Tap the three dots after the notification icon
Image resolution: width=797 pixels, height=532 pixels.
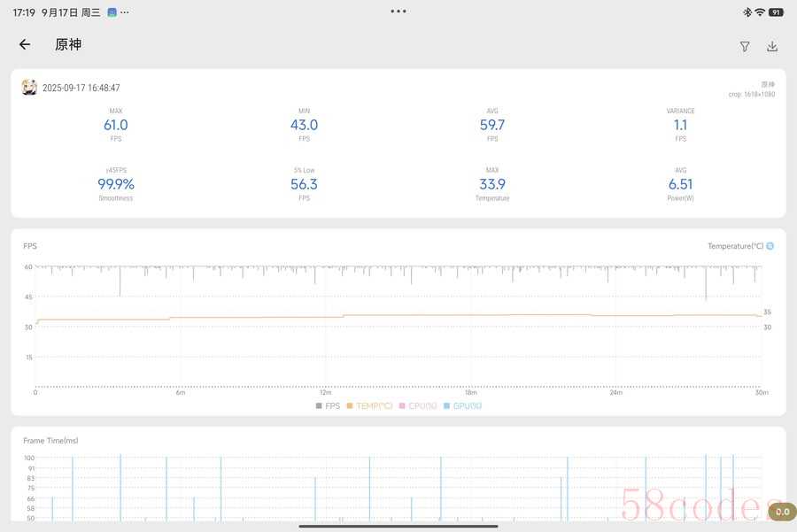[x=125, y=12]
